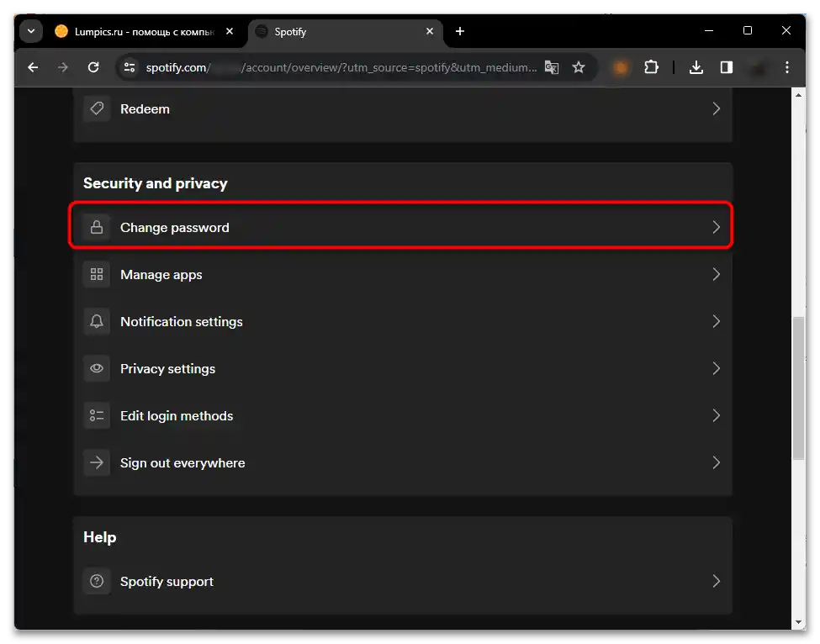Image resolution: width=820 pixels, height=644 pixels.
Task: Open the Downloads panel in Chrome
Action: (696, 67)
